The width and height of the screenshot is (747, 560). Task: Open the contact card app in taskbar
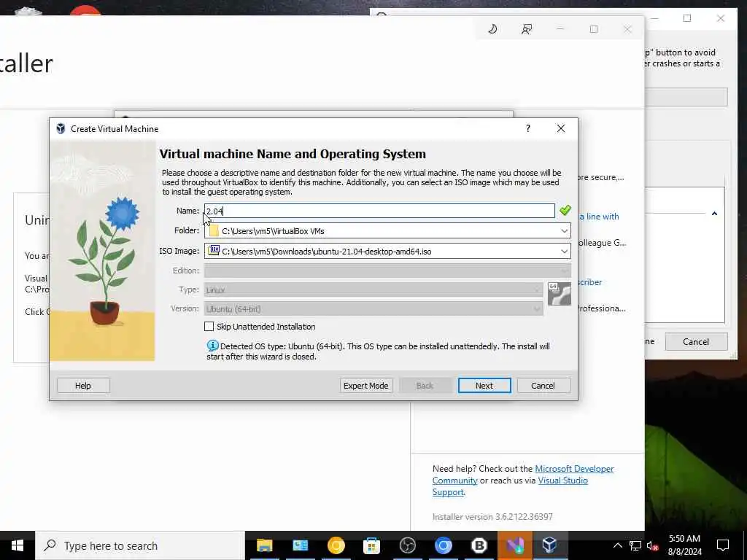300,545
